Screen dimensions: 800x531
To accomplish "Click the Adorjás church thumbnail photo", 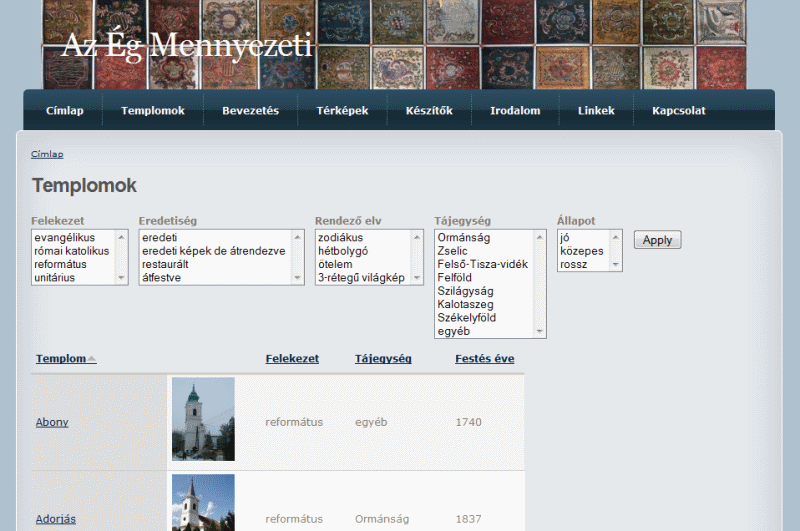I will tap(203, 502).
